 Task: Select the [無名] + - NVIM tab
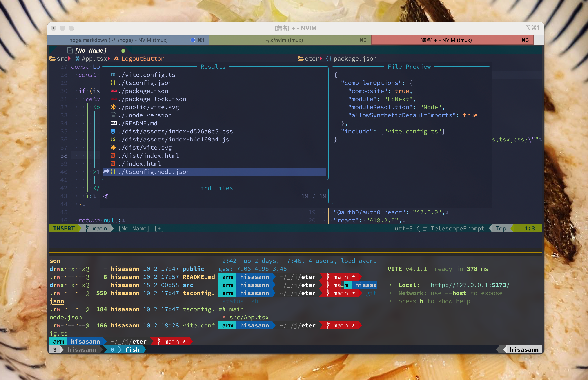[452, 40]
